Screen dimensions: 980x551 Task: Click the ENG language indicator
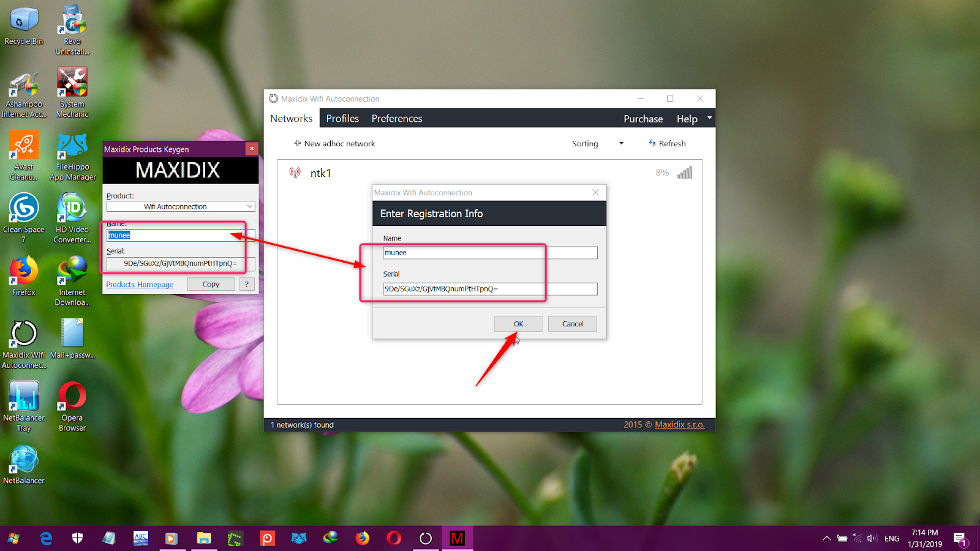tap(892, 539)
